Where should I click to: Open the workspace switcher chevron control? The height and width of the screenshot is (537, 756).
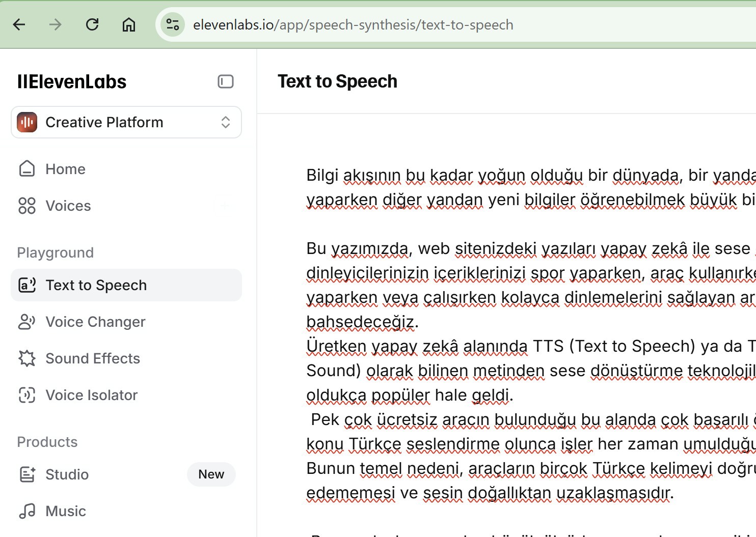pyautogui.click(x=226, y=122)
